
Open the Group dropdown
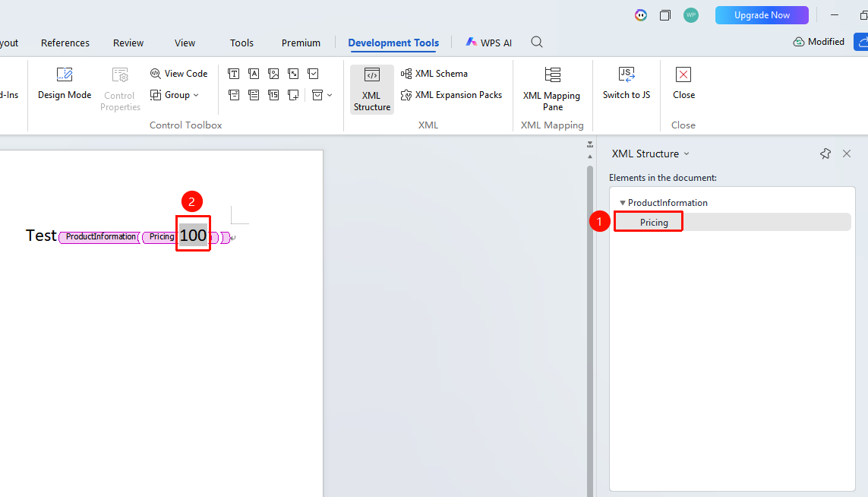click(x=175, y=95)
